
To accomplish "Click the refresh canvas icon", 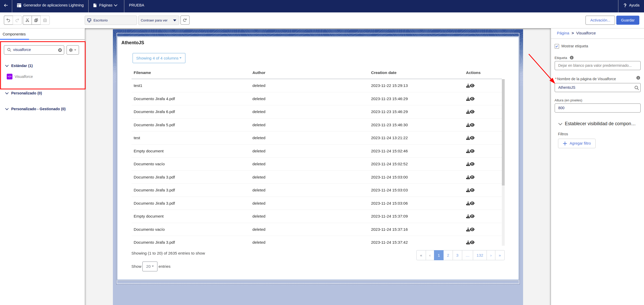I will (x=185, y=20).
